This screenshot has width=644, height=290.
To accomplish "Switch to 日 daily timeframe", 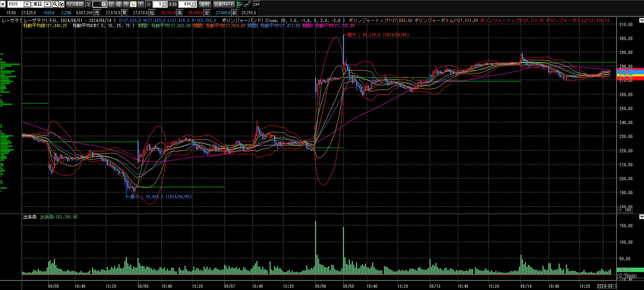I will 111,4.
